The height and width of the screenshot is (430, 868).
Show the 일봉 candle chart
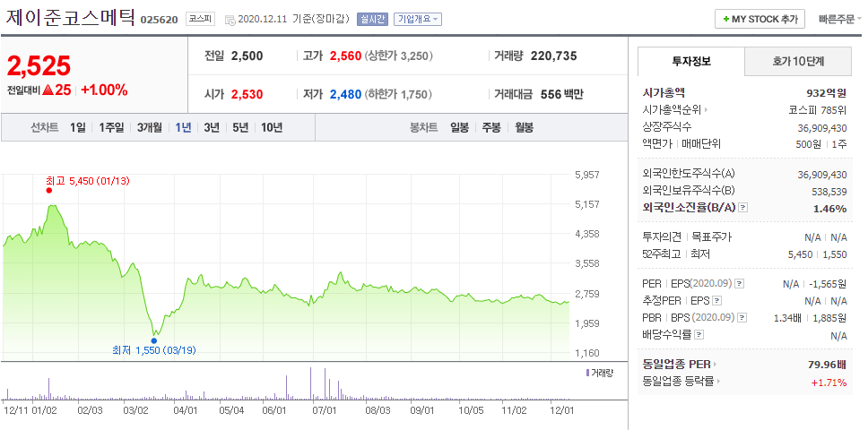(x=459, y=128)
